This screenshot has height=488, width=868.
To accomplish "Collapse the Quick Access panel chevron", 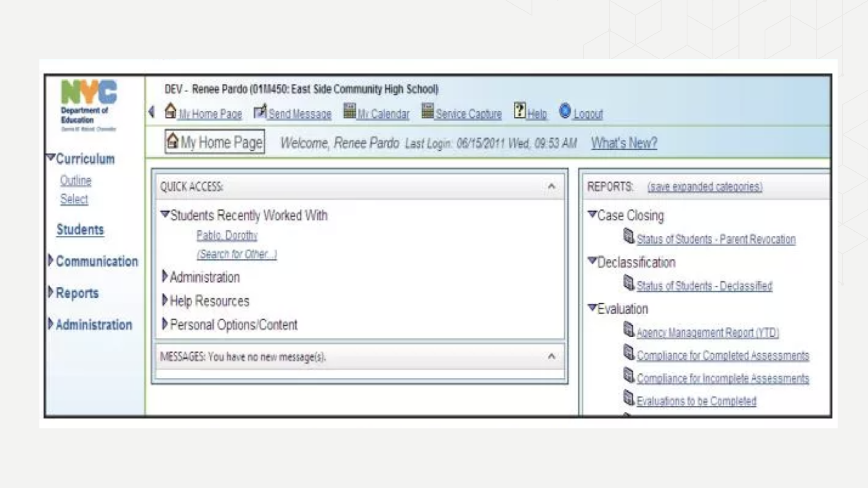I will [x=551, y=186].
